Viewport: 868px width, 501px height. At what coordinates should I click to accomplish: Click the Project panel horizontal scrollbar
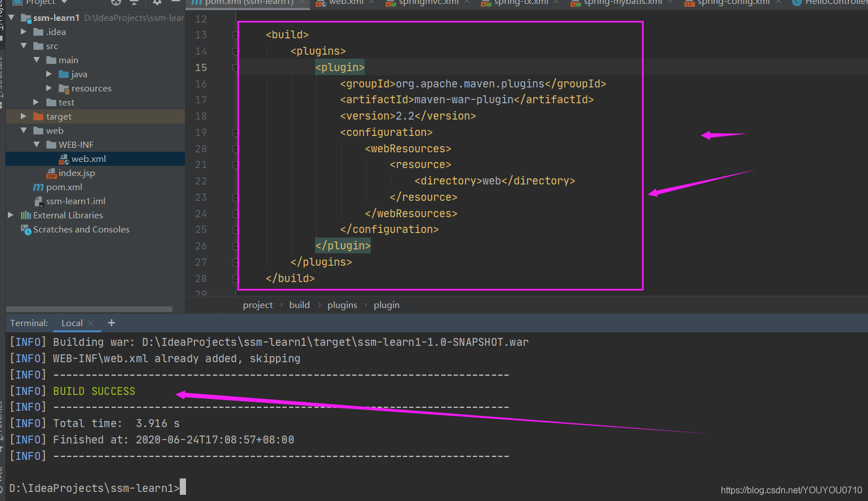pos(89,309)
